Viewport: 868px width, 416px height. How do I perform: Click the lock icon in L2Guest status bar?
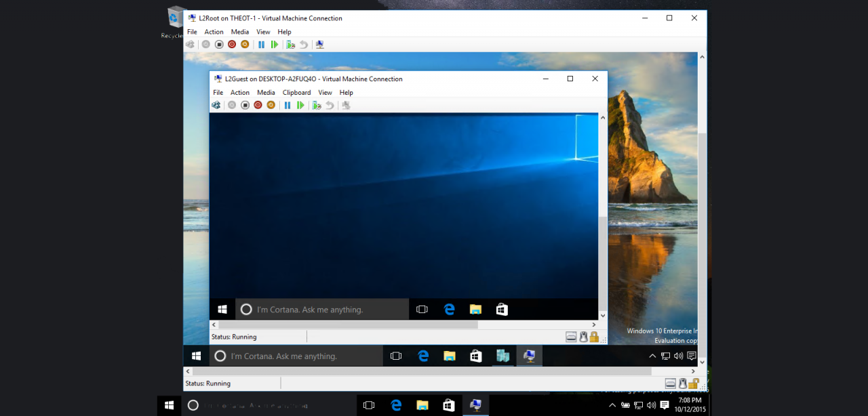[x=593, y=337]
